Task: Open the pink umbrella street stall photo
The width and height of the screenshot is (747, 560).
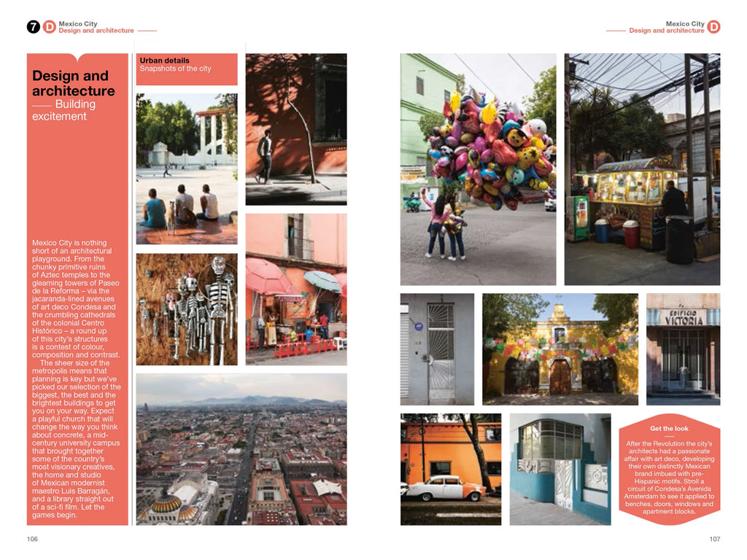Action: (295, 289)
